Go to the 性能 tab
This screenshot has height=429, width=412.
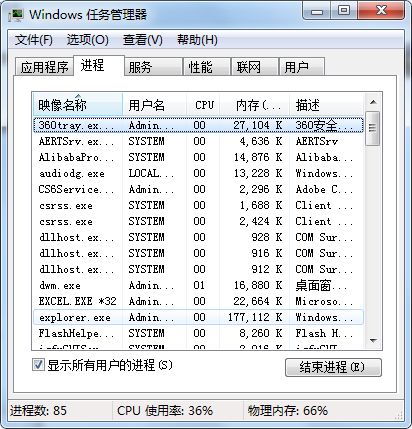[x=207, y=67]
